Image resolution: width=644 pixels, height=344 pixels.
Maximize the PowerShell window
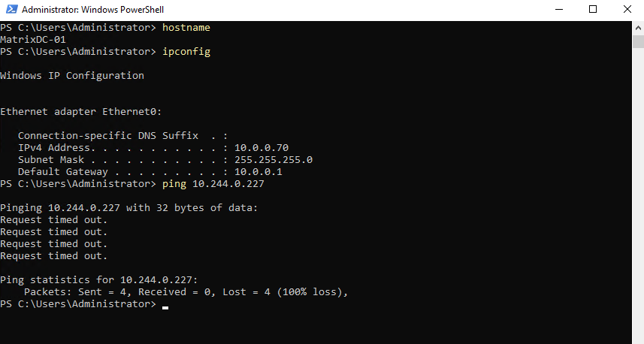click(593, 10)
